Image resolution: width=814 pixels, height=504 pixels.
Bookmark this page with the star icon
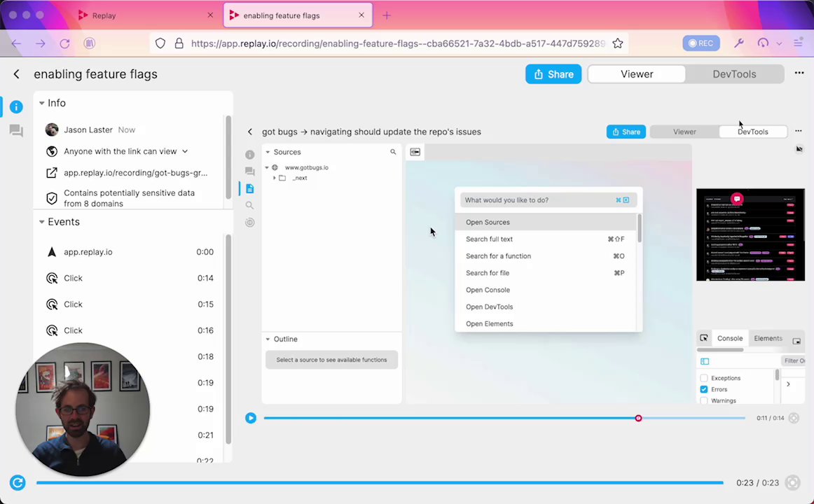[x=617, y=43]
